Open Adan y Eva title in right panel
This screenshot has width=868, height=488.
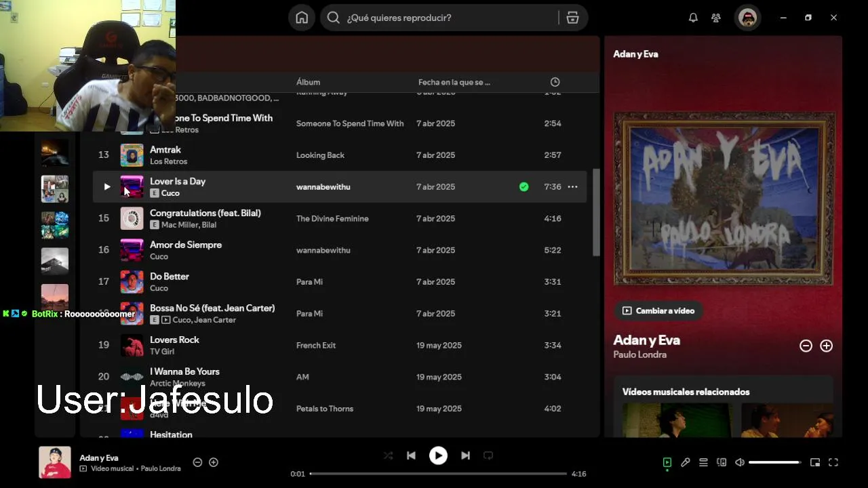(646, 340)
